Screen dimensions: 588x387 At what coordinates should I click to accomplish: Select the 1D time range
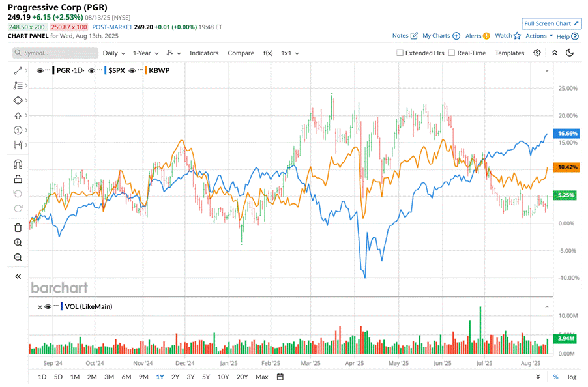(42, 377)
